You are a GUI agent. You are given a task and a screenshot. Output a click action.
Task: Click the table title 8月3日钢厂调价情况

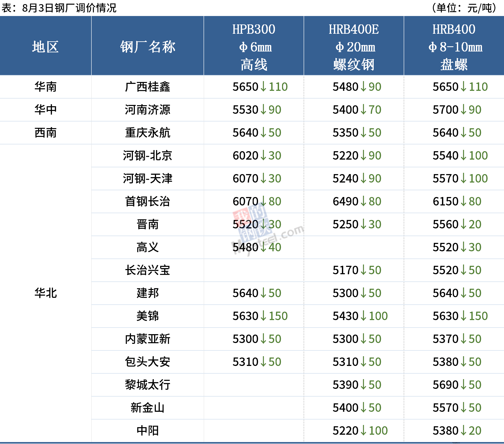coord(69,8)
